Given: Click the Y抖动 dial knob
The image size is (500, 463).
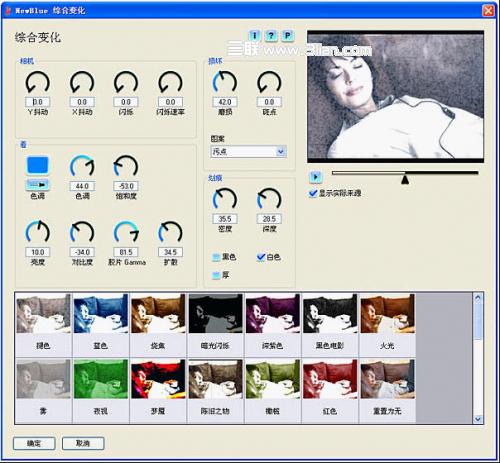Looking at the screenshot, I should click(38, 82).
